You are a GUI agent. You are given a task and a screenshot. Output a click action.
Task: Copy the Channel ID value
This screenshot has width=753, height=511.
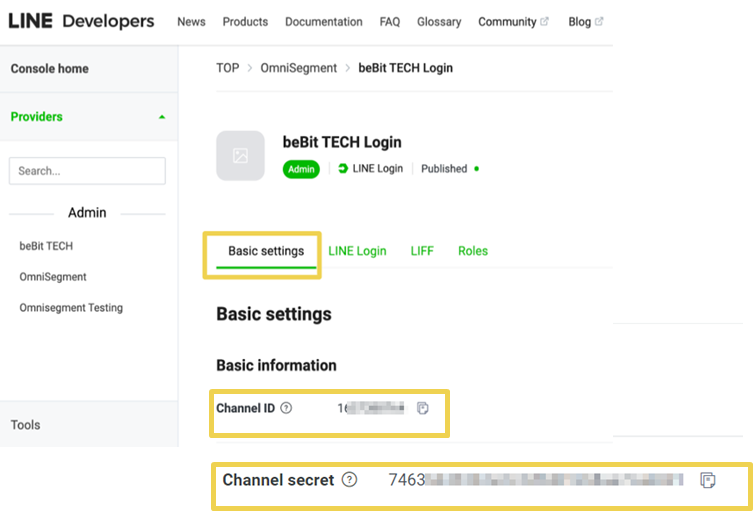point(423,408)
